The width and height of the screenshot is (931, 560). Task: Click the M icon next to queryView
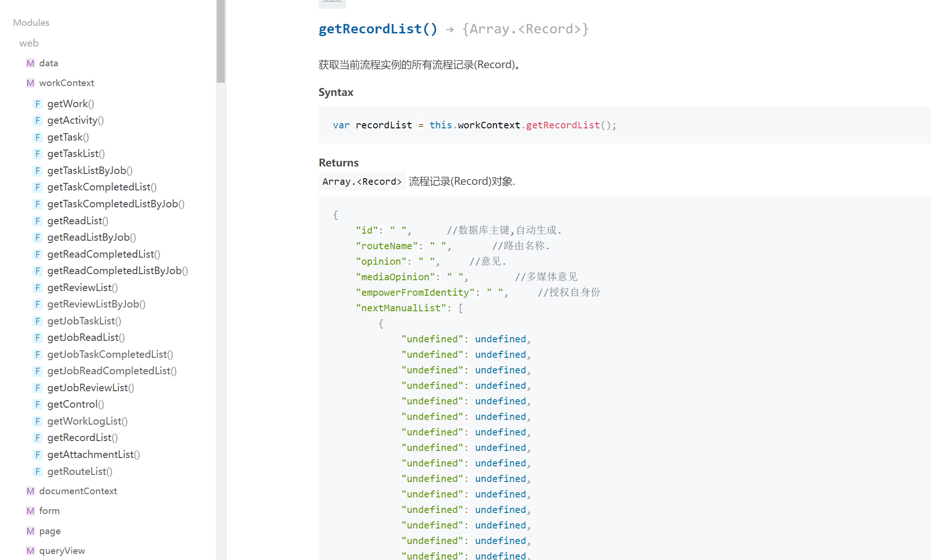[x=30, y=551]
